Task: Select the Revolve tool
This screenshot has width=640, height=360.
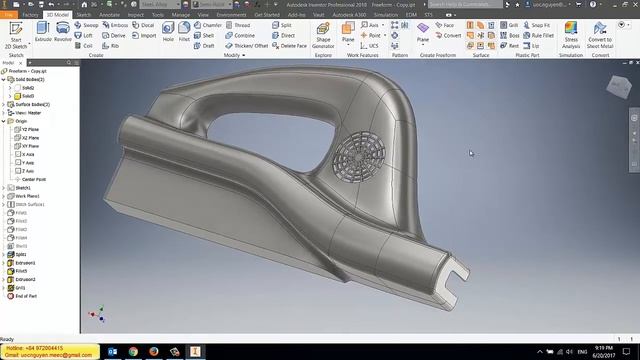Action: [62, 32]
